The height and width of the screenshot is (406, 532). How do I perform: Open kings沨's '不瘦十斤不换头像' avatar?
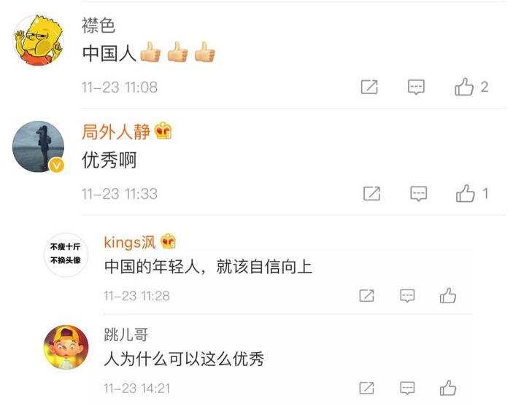point(66,254)
